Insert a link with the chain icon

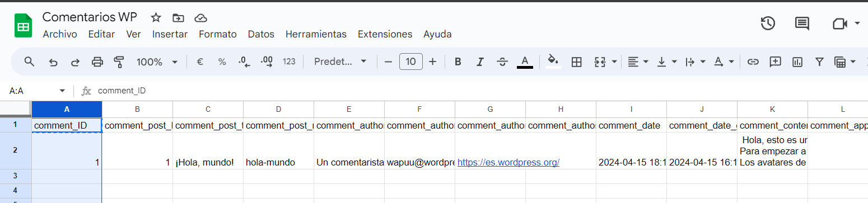point(753,62)
